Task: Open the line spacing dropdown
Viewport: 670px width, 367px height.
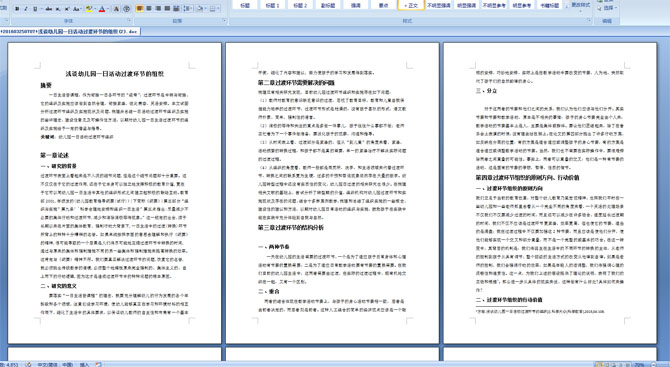Action: [x=188, y=9]
